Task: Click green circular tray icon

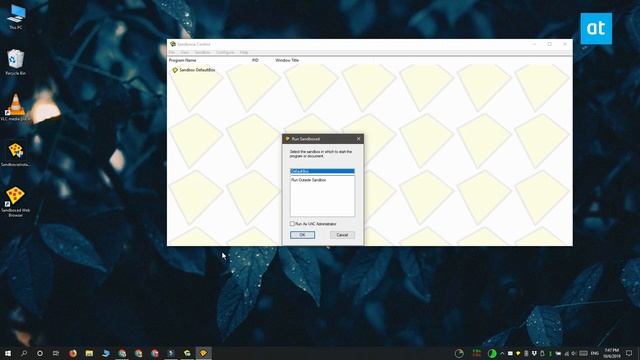Action: pos(492,353)
